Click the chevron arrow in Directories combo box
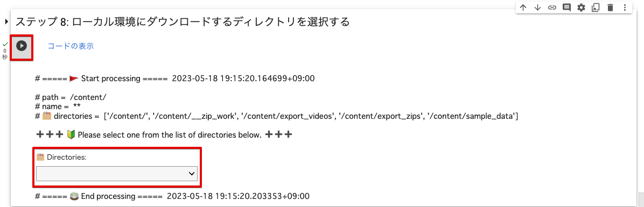The image size is (644, 207). pos(191,174)
